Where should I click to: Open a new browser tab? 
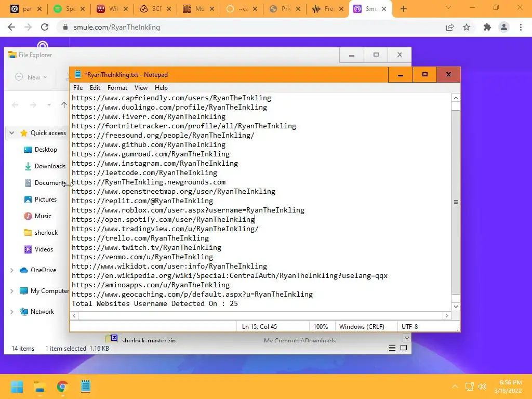[x=403, y=9]
